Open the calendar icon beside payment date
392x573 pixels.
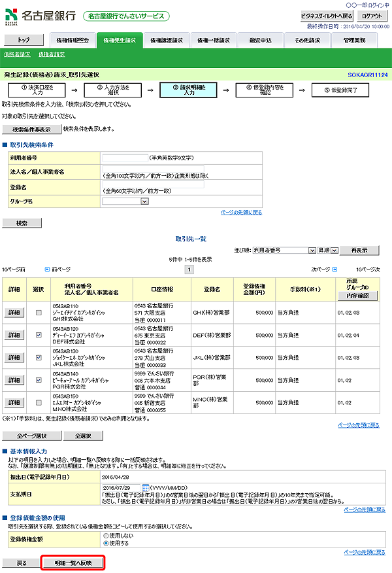pos(145,488)
